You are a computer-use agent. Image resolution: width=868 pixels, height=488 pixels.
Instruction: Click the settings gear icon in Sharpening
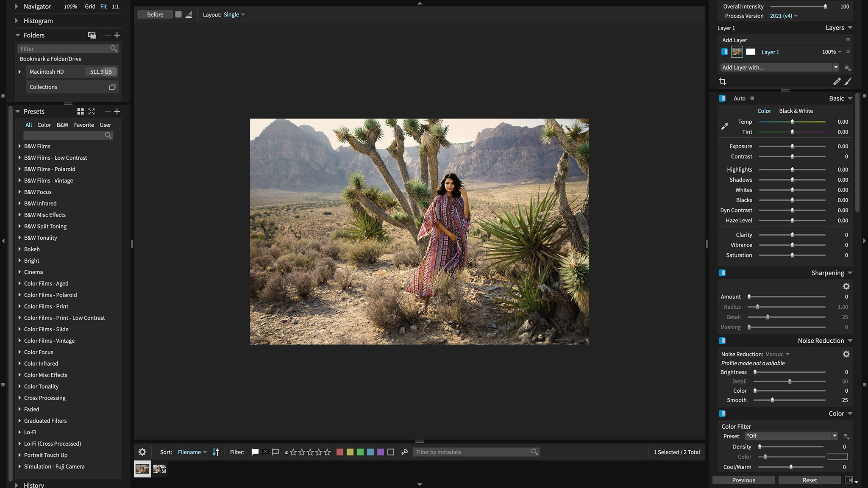[x=847, y=286]
